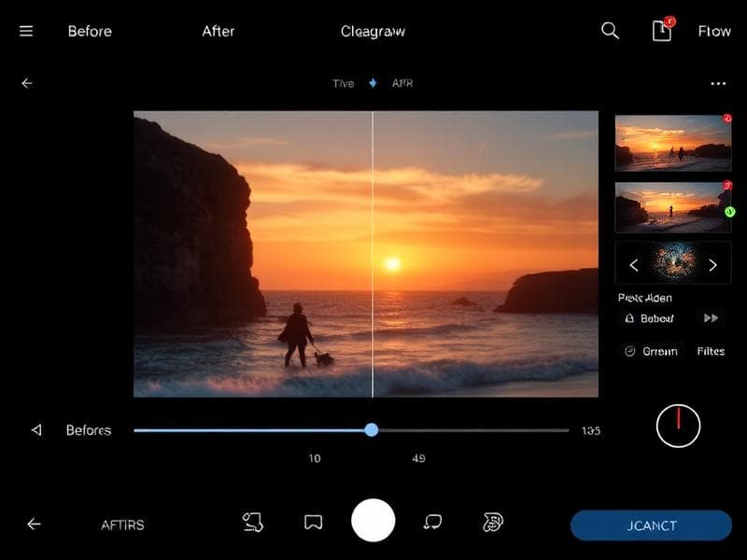Open the notification badge icon in top bar

click(661, 30)
